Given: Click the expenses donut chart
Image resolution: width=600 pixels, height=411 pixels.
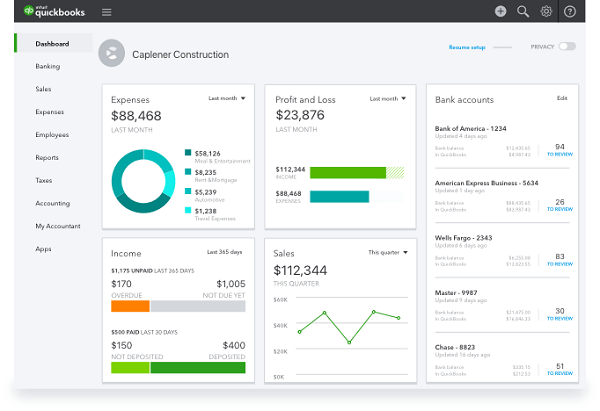Looking at the screenshot, I should tap(143, 181).
